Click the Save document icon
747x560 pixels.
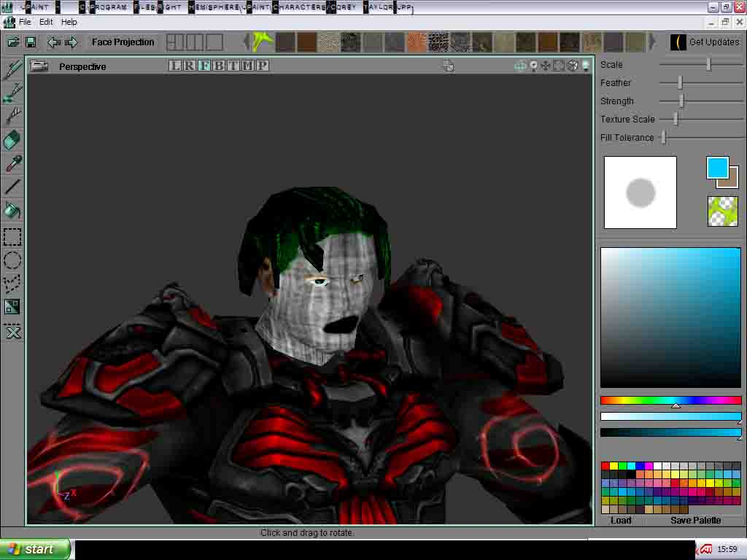point(30,42)
